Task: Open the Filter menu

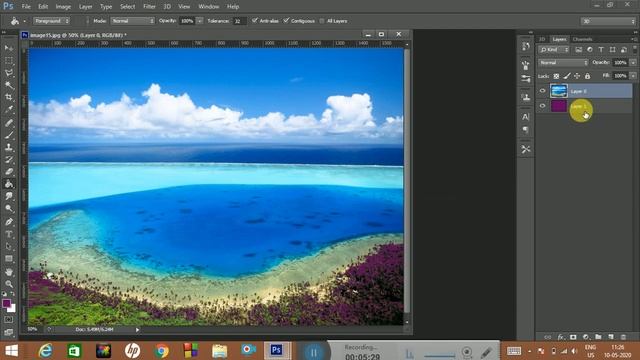Action: coord(149,7)
